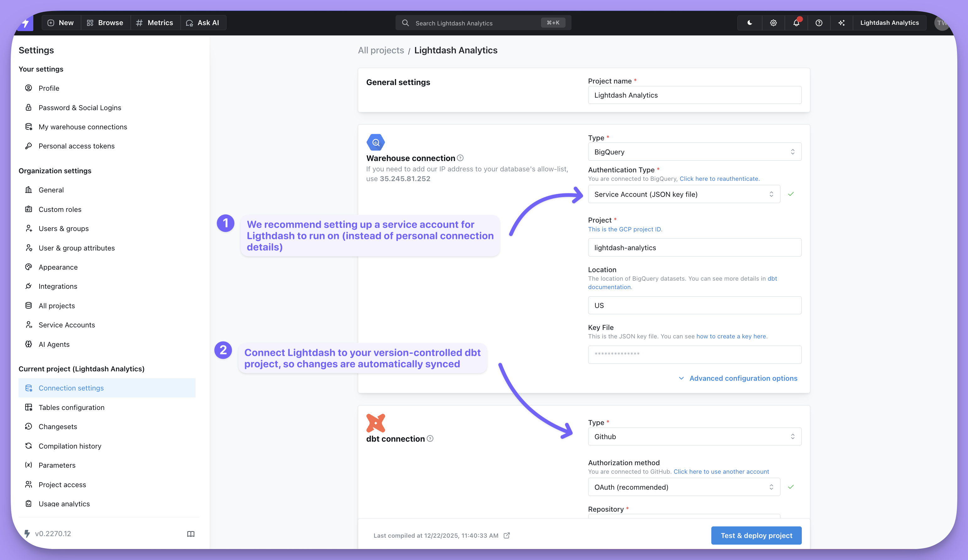Open last compiled external link icon
The width and height of the screenshot is (968, 560).
[x=507, y=536]
